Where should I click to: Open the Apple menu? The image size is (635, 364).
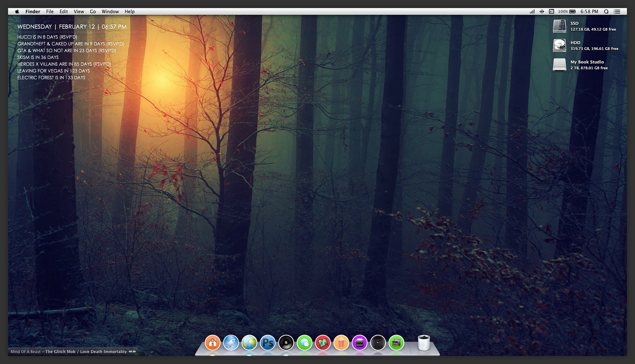pyautogui.click(x=17, y=12)
